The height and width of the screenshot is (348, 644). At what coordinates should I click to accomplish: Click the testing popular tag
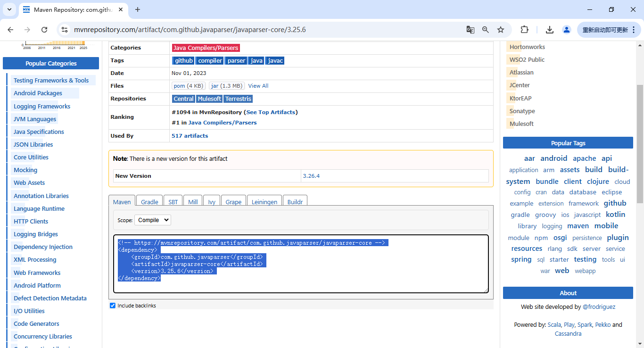(585, 259)
